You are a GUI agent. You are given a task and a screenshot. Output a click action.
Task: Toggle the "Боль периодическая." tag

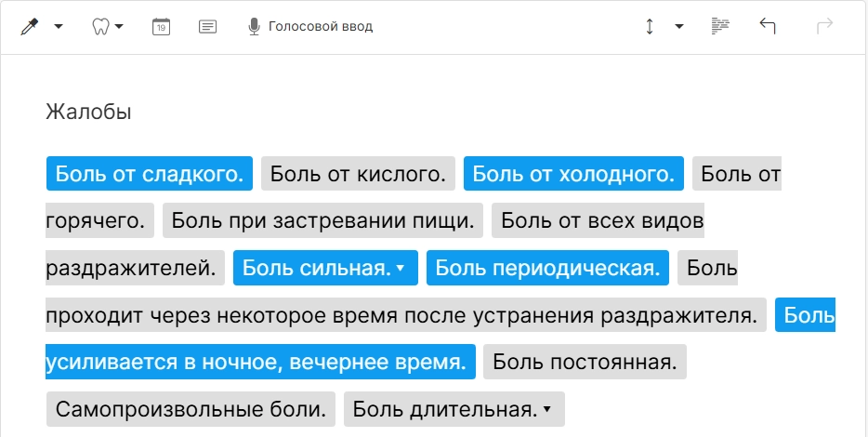coord(547,268)
